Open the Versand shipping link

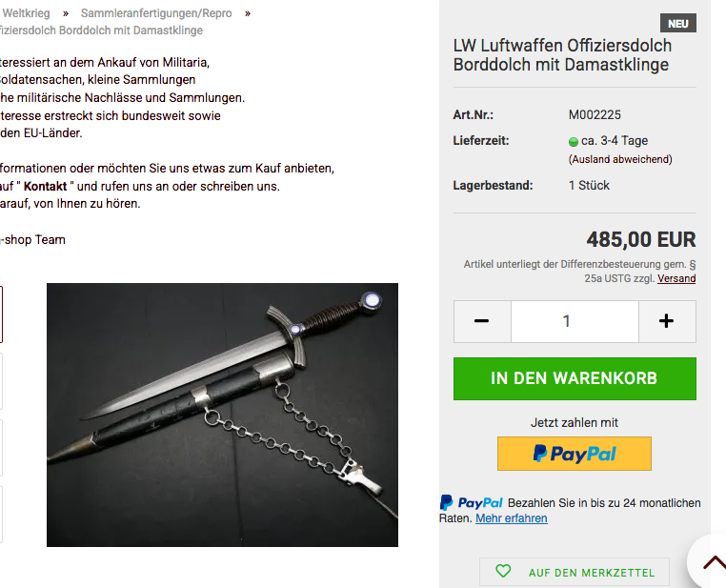676,278
